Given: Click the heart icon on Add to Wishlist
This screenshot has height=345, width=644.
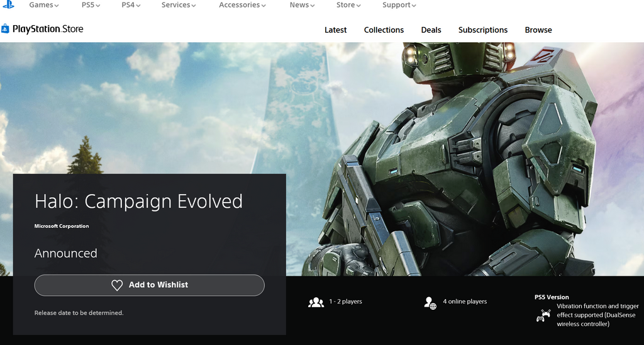Looking at the screenshot, I should click(x=117, y=285).
